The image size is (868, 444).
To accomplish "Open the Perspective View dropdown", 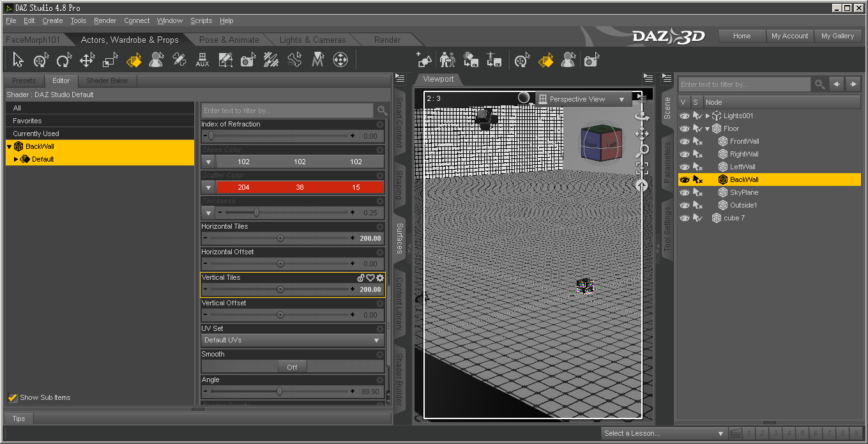I will click(582, 99).
